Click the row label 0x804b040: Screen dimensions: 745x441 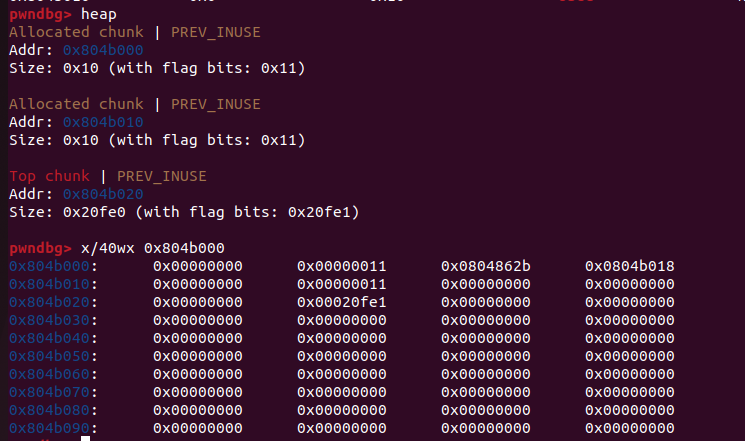pos(53,338)
